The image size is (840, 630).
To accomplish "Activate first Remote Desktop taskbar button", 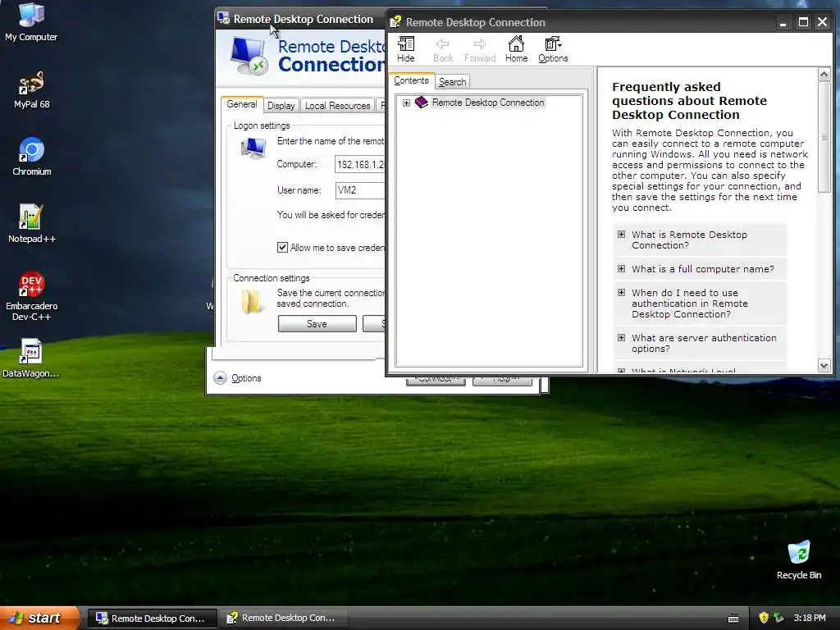I will pyautogui.click(x=152, y=619).
